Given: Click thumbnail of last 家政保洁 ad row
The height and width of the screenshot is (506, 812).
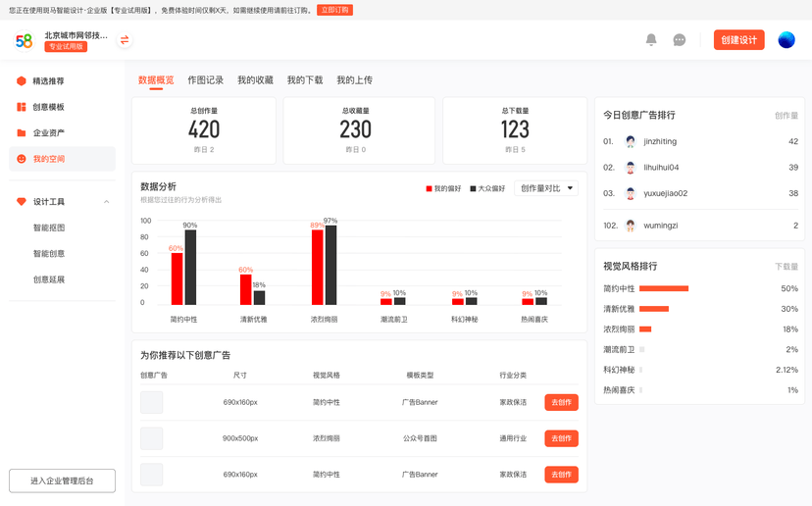Looking at the screenshot, I should [x=152, y=475].
